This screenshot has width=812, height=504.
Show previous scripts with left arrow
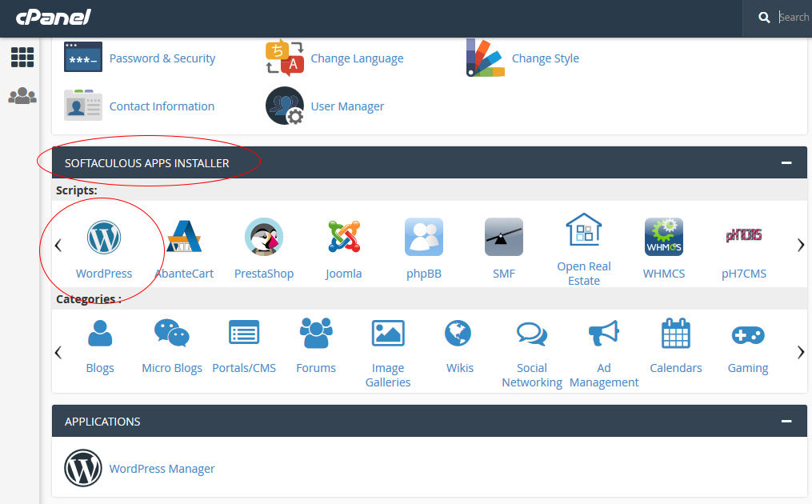click(58, 245)
